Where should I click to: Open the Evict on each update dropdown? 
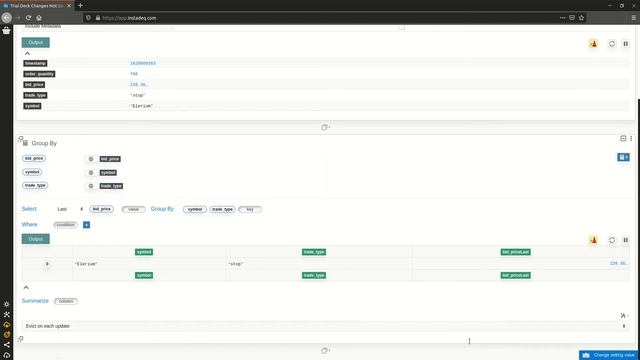(325, 326)
